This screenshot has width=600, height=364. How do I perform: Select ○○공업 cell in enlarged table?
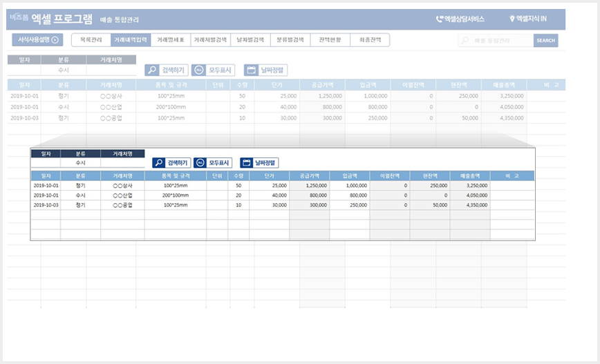122,205
